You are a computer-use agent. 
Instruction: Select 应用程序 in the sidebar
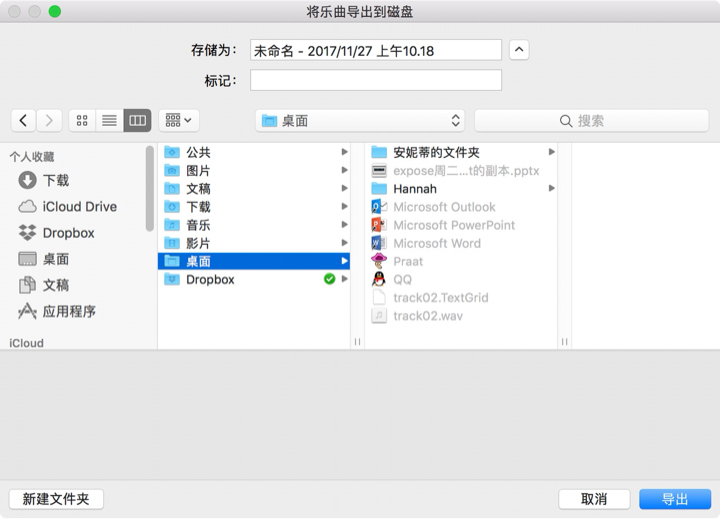click(57, 311)
